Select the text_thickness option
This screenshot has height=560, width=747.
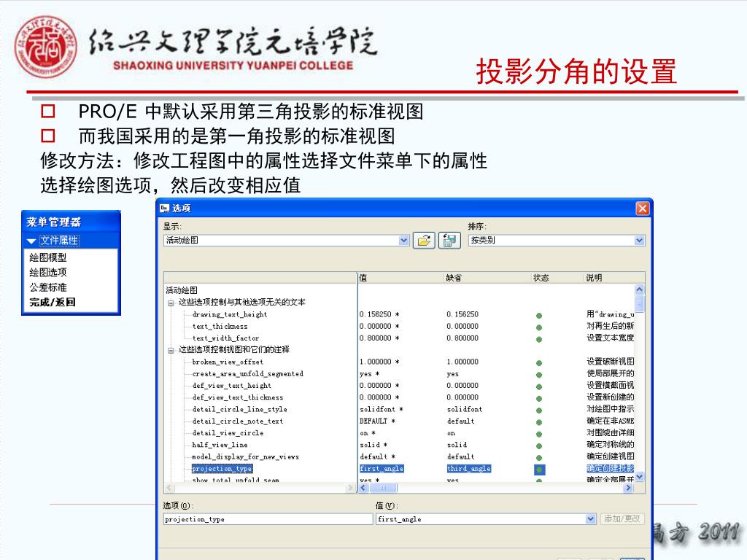(x=220, y=326)
